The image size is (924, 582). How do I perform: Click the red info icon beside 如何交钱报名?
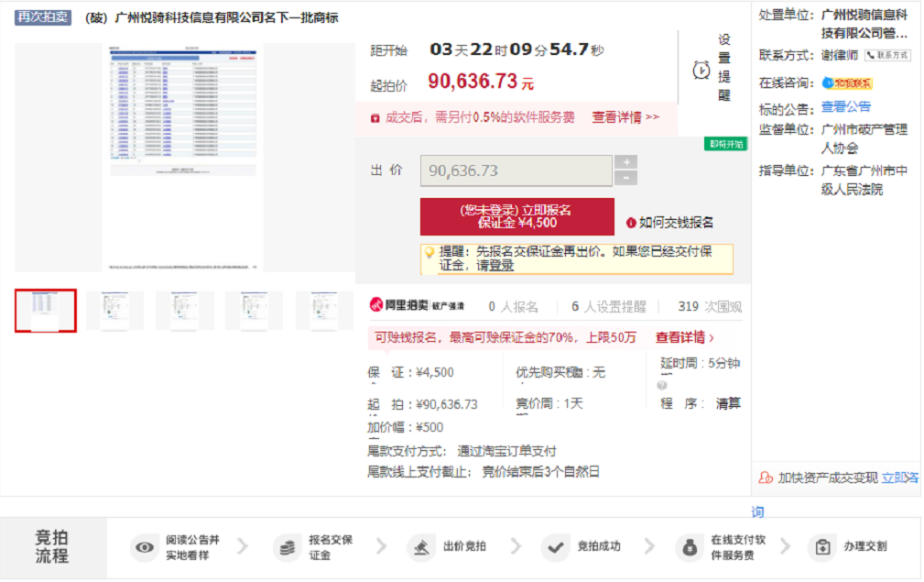(x=631, y=223)
